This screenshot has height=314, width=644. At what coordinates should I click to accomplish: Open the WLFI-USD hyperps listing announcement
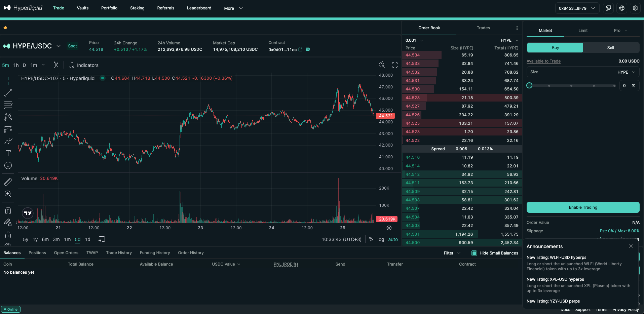point(556,258)
